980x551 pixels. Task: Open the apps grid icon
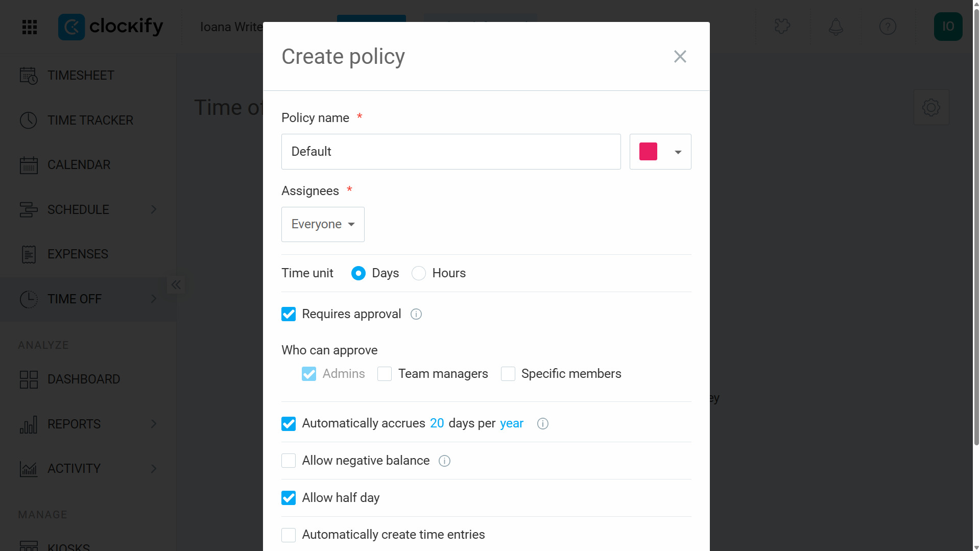(30, 27)
